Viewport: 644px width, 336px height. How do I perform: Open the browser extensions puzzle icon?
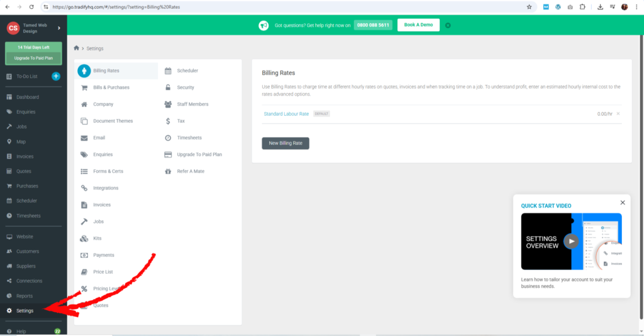[x=582, y=7]
